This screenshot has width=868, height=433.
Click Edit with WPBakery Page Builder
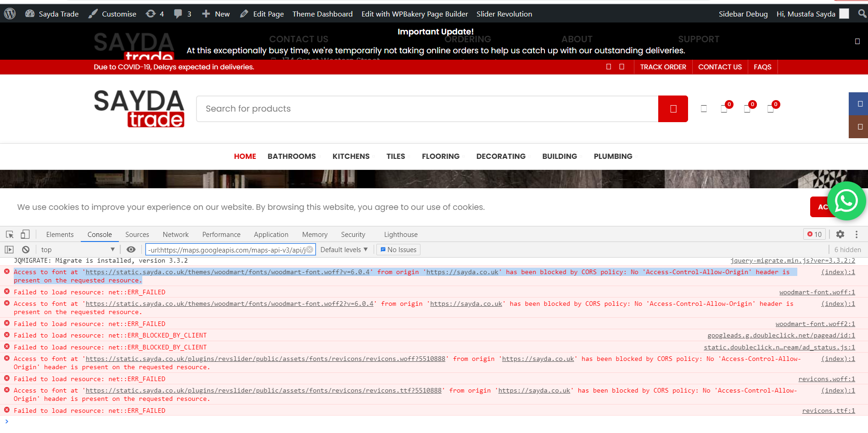tap(414, 14)
